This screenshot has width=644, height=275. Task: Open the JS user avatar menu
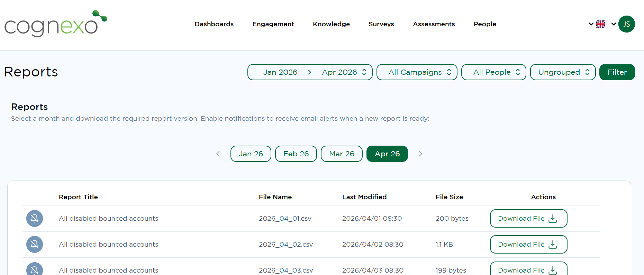click(626, 24)
